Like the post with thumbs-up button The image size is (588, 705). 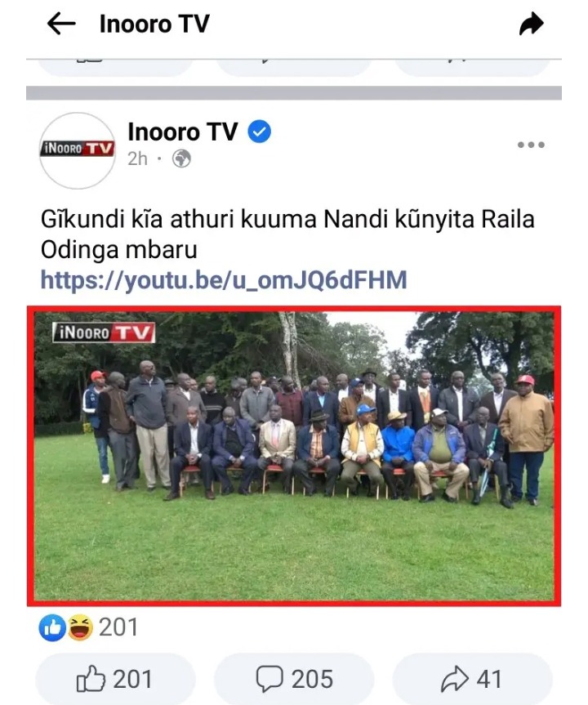(114, 679)
